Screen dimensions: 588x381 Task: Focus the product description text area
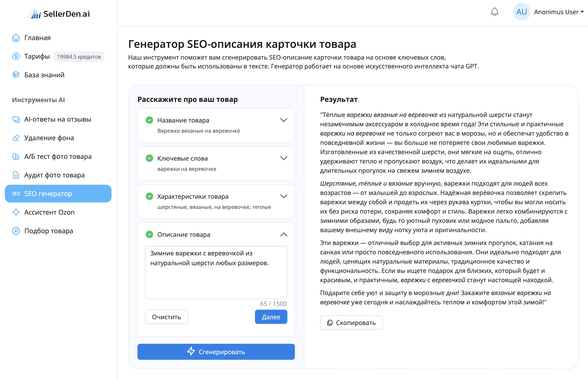[216, 272]
